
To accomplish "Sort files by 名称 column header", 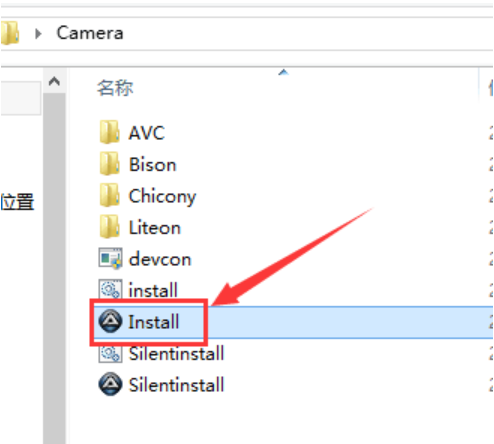I will [x=115, y=88].
